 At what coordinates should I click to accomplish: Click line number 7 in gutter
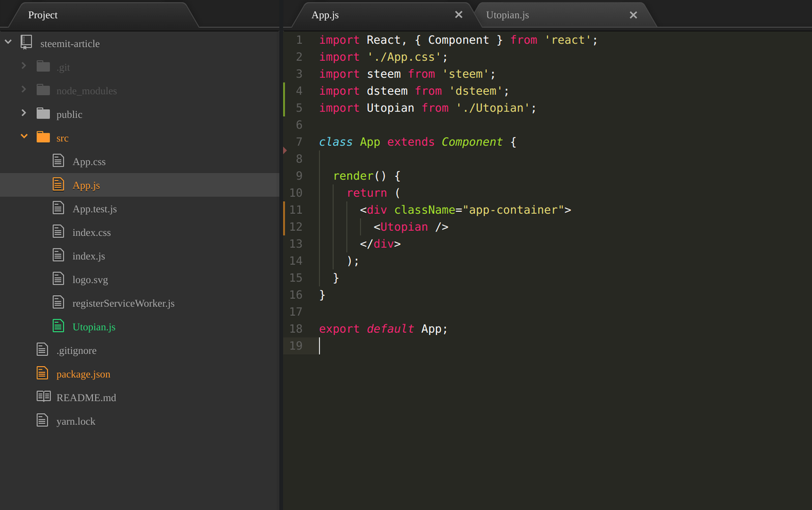298,141
